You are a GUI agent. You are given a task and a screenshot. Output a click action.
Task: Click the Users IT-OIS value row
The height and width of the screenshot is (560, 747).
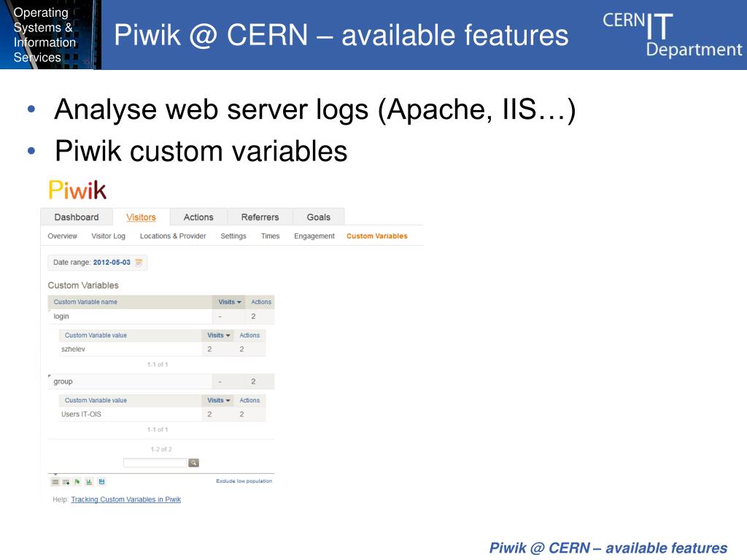tap(162, 414)
